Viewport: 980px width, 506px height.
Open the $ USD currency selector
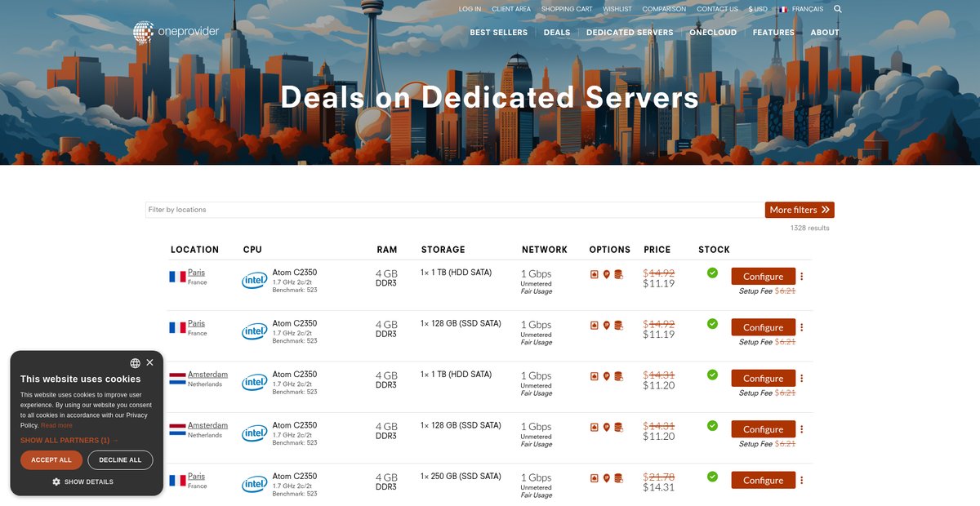(758, 9)
